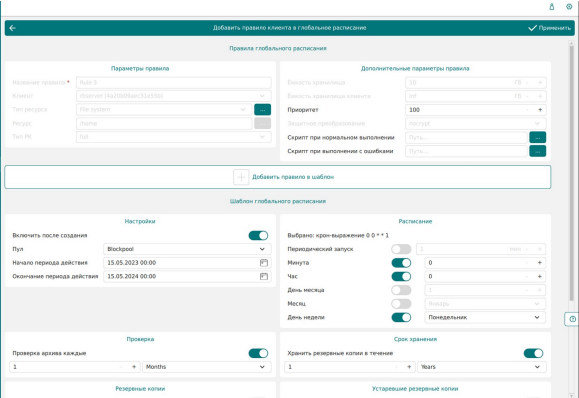The height and width of the screenshot is (398, 579).
Task: Open the Months verification unit dropdown
Action: click(x=207, y=367)
